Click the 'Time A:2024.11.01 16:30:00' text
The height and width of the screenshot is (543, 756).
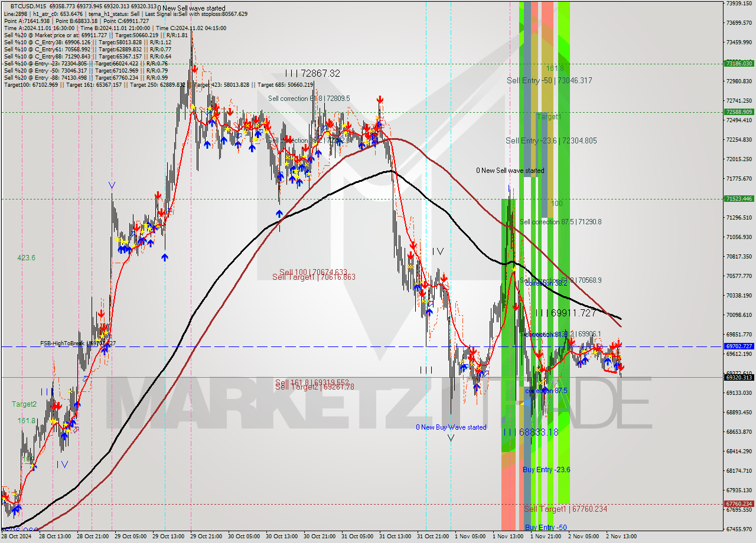click(40, 28)
